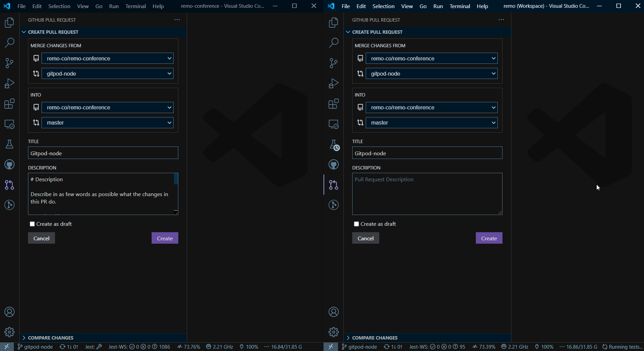Open Source Control in the left window
The image size is (644, 351).
pos(9,63)
